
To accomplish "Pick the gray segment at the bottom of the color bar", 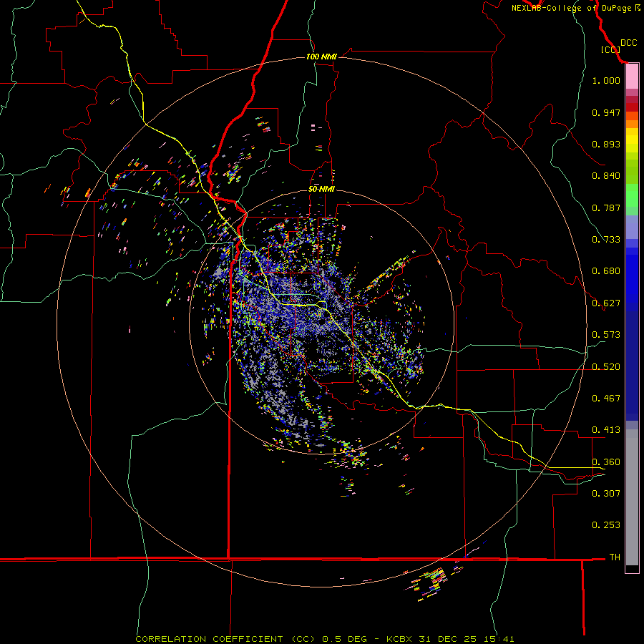I will click(x=632, y=497).
